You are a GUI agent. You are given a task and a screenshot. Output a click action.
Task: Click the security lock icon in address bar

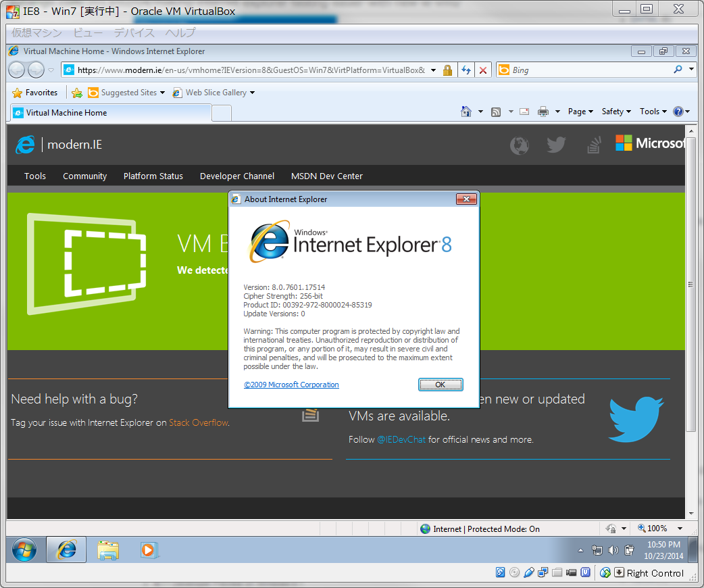tap(447, 70)
